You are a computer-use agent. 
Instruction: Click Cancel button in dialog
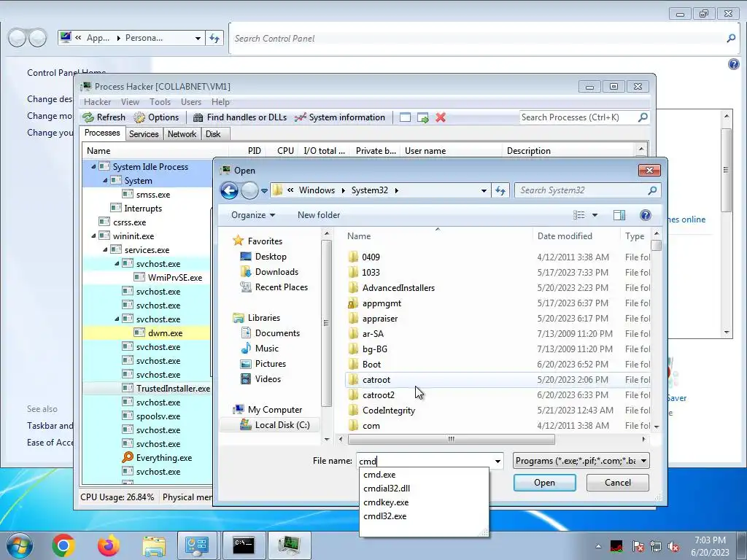coord(618,483)
